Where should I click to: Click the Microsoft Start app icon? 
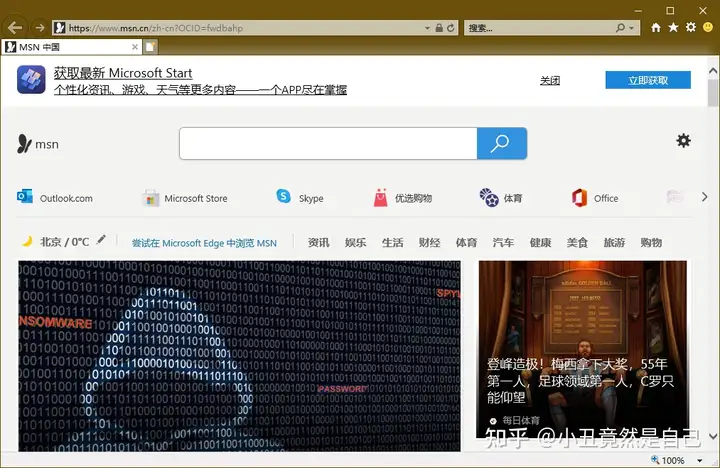click(31, 79)
